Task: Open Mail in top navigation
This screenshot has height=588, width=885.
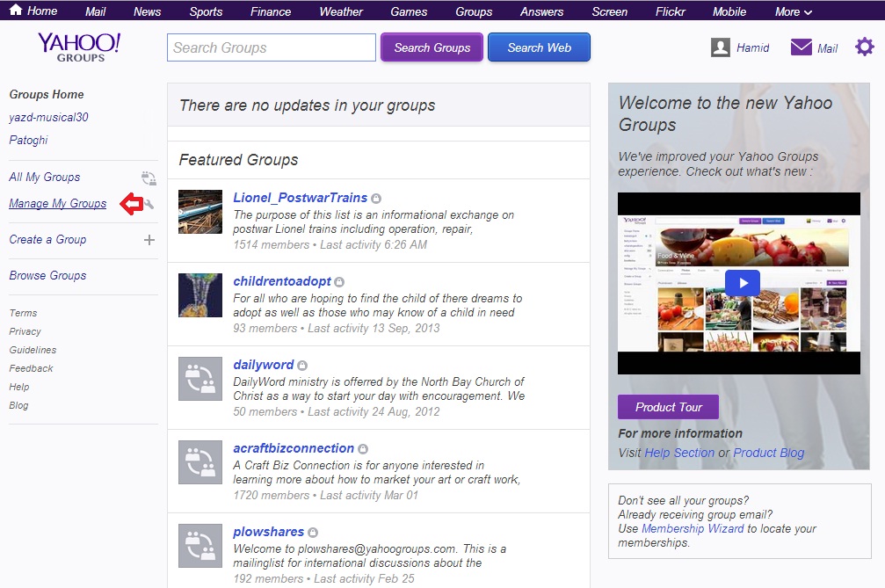Action: (x=96, y=11)
